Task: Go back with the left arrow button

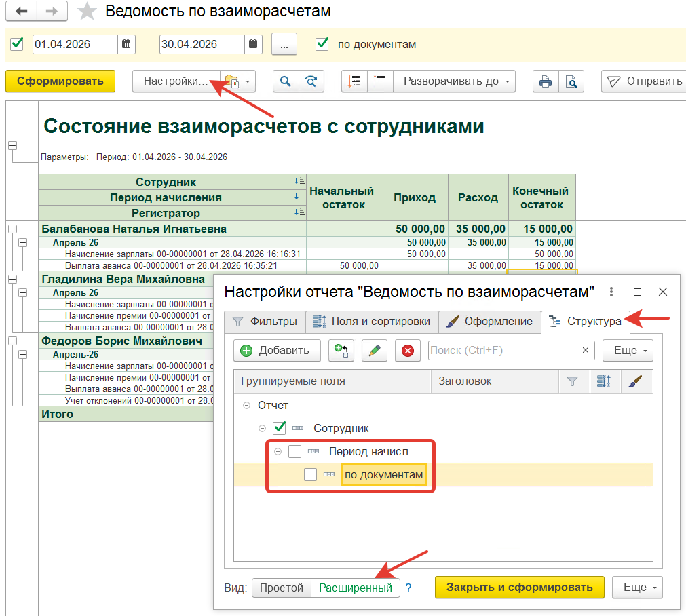Action: pos(22,11)
